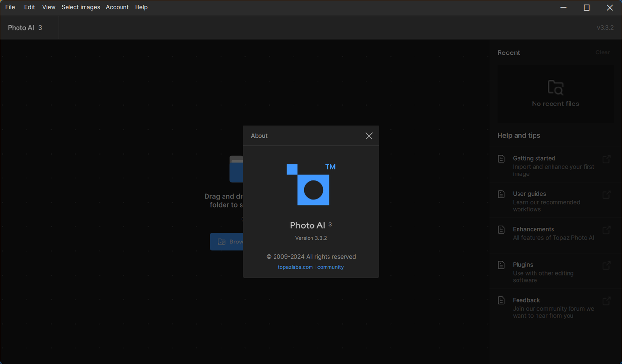The width and height of the screenshot is (622, 364).
Task: Maximize the Photo AI window
Action: 587,7
